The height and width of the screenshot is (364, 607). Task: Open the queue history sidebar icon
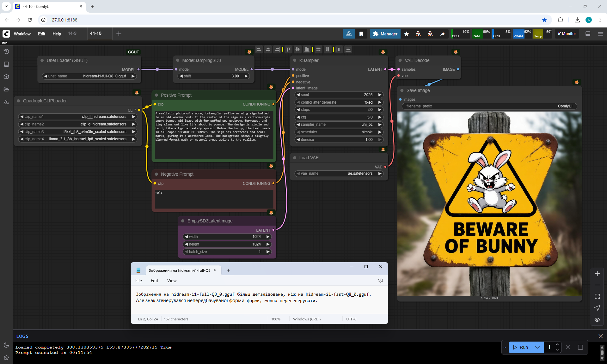[6, 52]
